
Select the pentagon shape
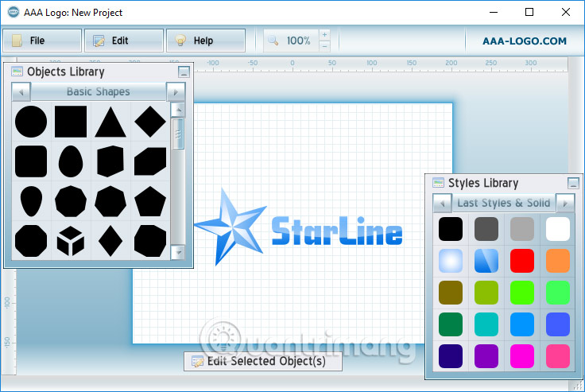[150, 201]
